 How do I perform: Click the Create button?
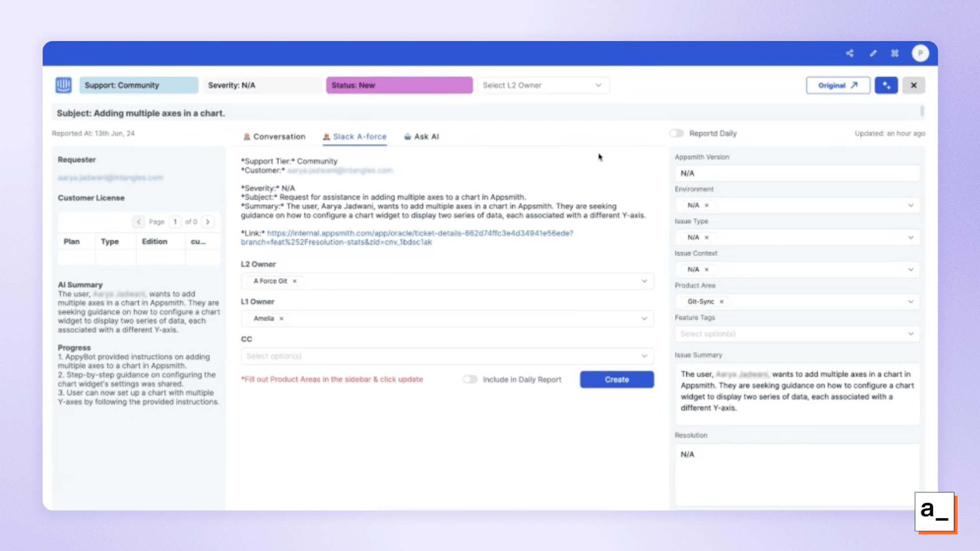coord(616,379)
